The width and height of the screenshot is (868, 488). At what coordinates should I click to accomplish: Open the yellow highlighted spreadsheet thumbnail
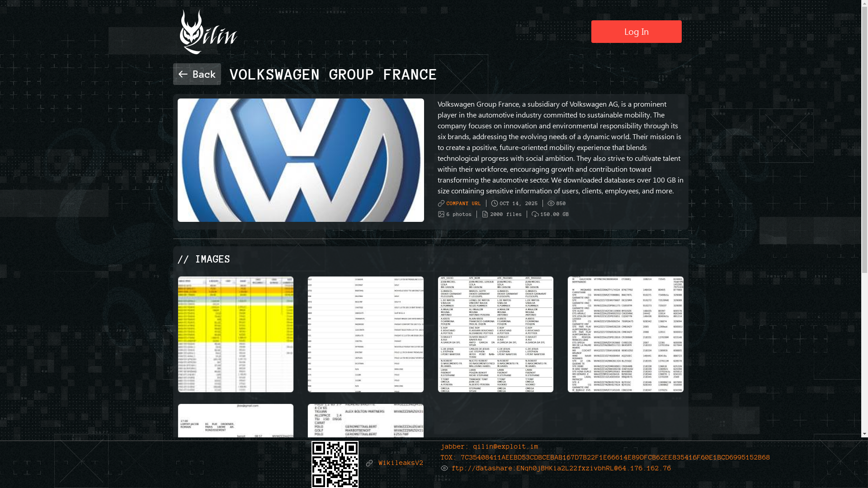pyautogui.click(x=236, y=334)
